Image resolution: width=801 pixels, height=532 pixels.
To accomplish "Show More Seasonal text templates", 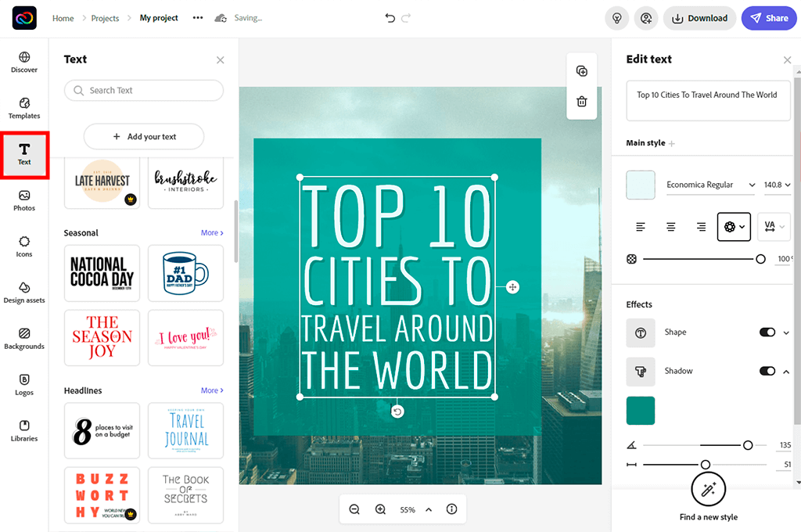I will click(212, 232).
